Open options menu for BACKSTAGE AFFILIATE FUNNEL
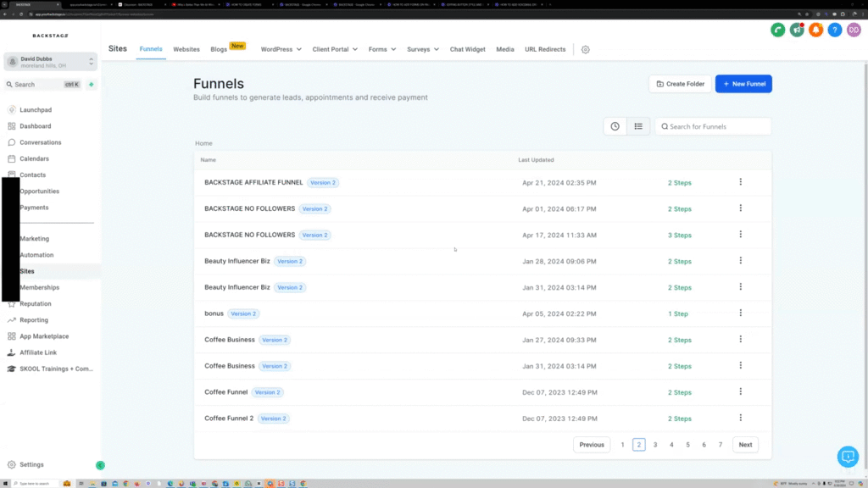The width and height of the screenshot is (868, 488). pyautogui.click(x=740, y=182)
